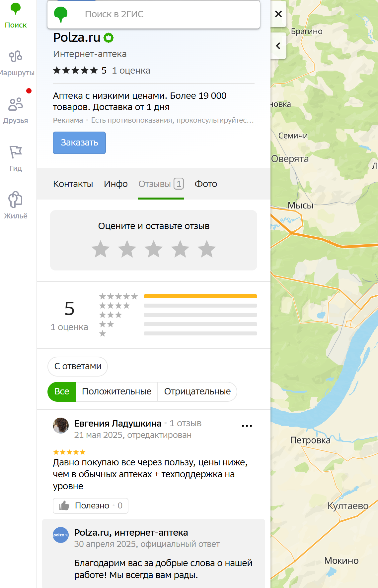Click the thumbs-up Полезно button
This screenshot has width=378, height=588.
[x=91, y=506]
